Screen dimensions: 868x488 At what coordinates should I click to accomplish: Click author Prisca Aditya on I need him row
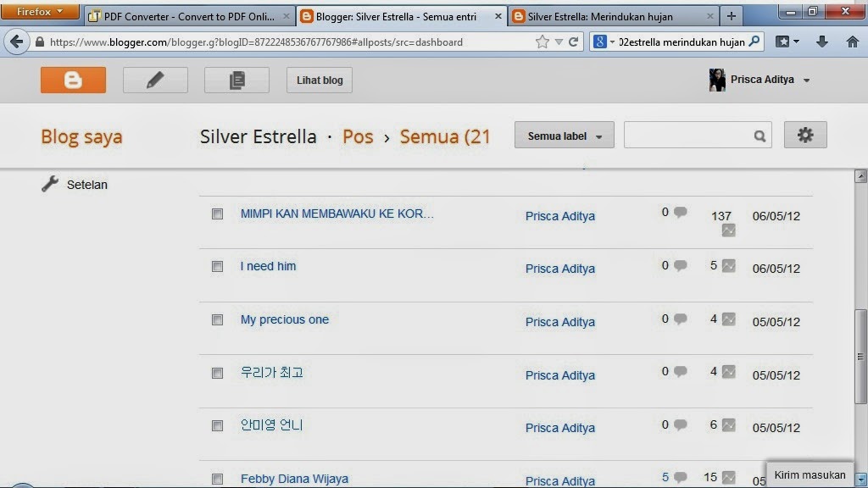560,269
